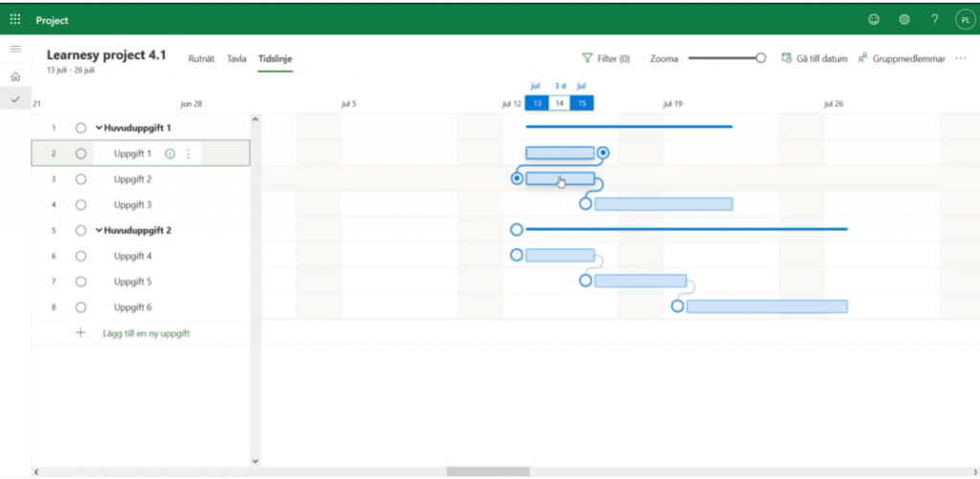Open the more options ellipsis in toolbar

(x=960, y=58)
